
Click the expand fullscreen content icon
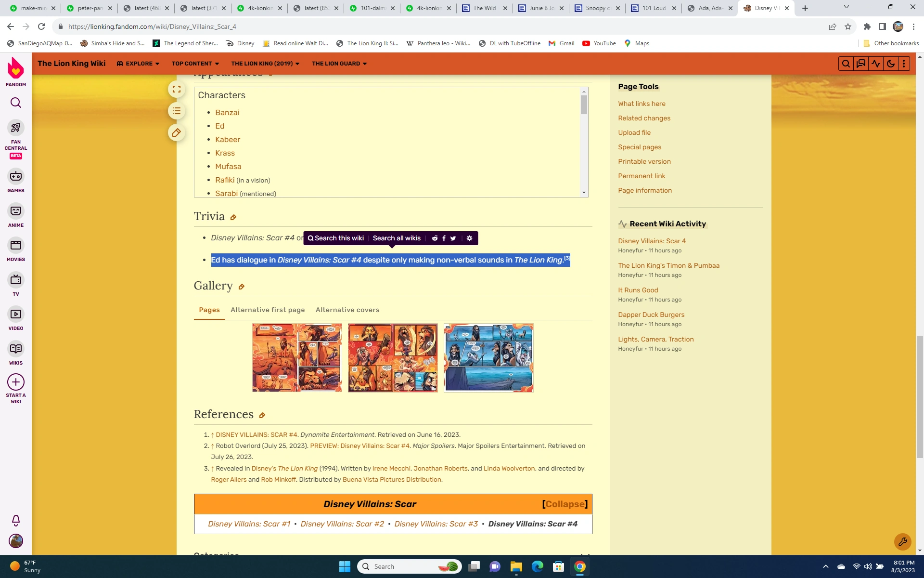pyautogui.click(x=177, y=89)
